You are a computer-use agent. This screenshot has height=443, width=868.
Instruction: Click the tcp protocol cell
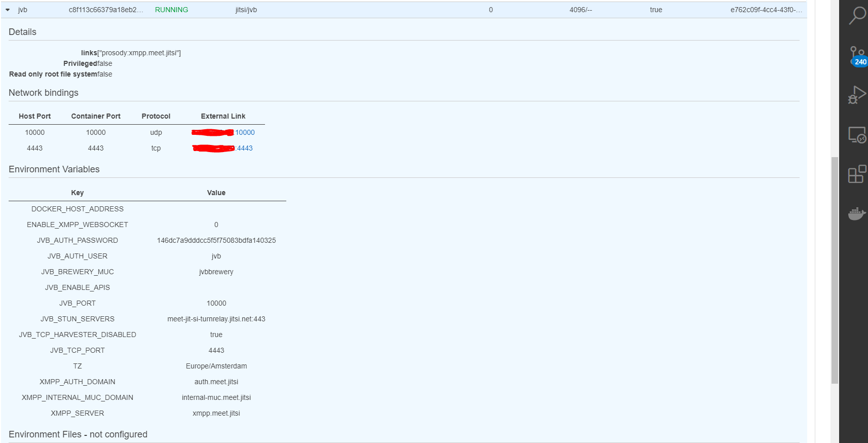click(156, 149)
